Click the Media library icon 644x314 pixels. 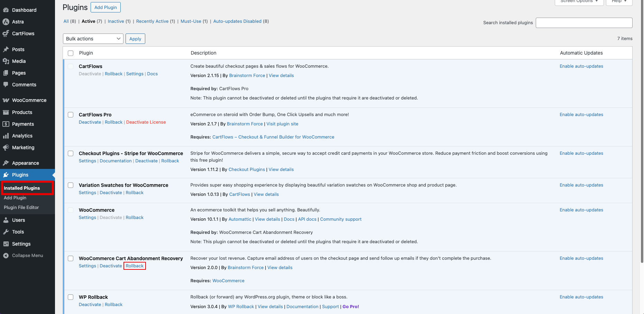[x=6, y=61]
